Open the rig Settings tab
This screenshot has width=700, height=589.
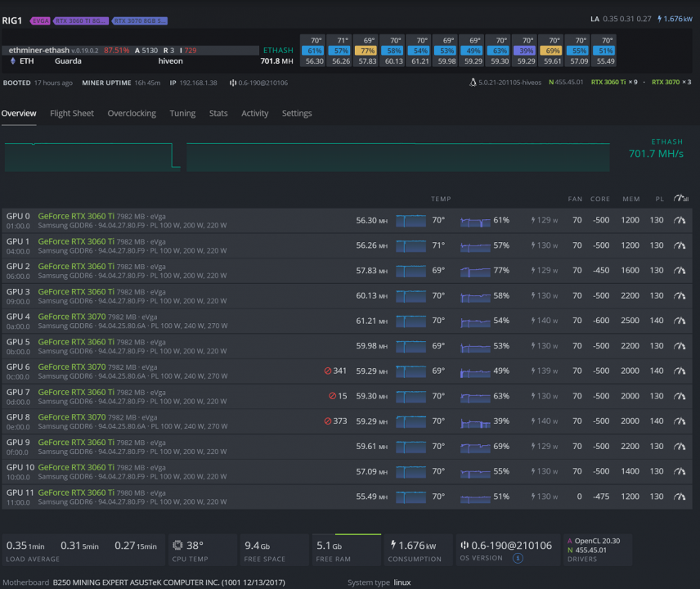(297, 114)
